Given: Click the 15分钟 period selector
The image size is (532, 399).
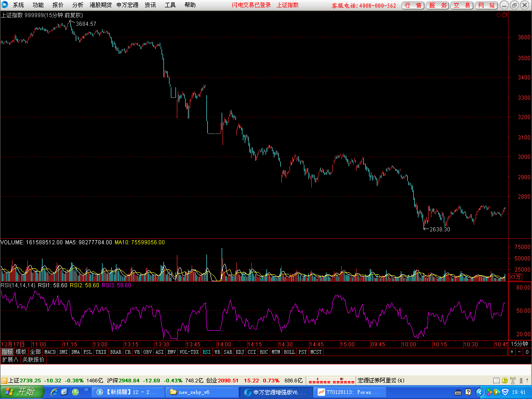Looking at the screenshot, I should point(520,344).
